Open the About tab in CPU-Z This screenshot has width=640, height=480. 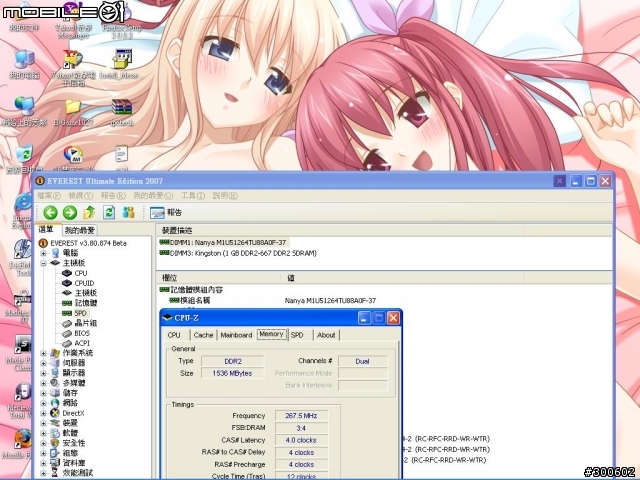pos(326,335)
